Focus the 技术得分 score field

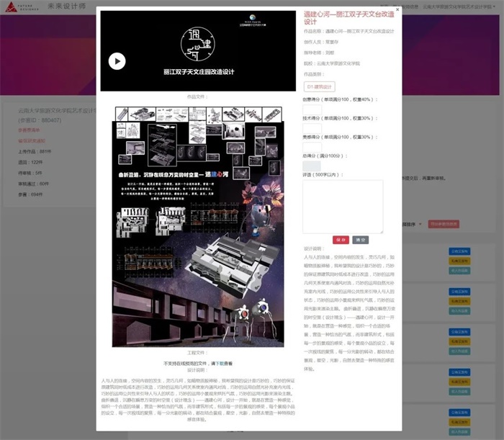click(x=312, y=128)
